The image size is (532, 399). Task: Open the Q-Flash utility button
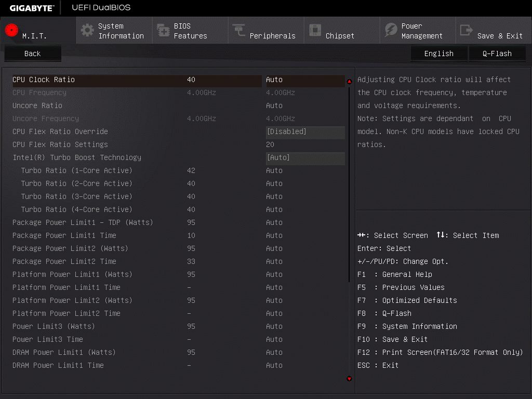tap(497, 54)
